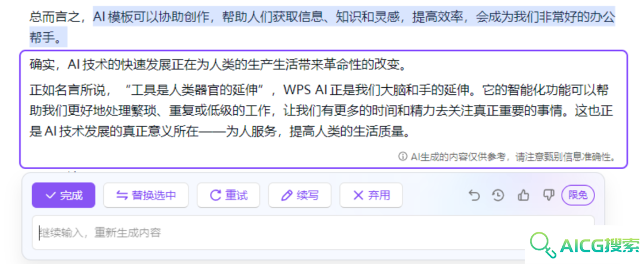The width and height of the screenshot is (644, 264).
Task: Give a thumbs up to the result
Action: click(524, 195)
